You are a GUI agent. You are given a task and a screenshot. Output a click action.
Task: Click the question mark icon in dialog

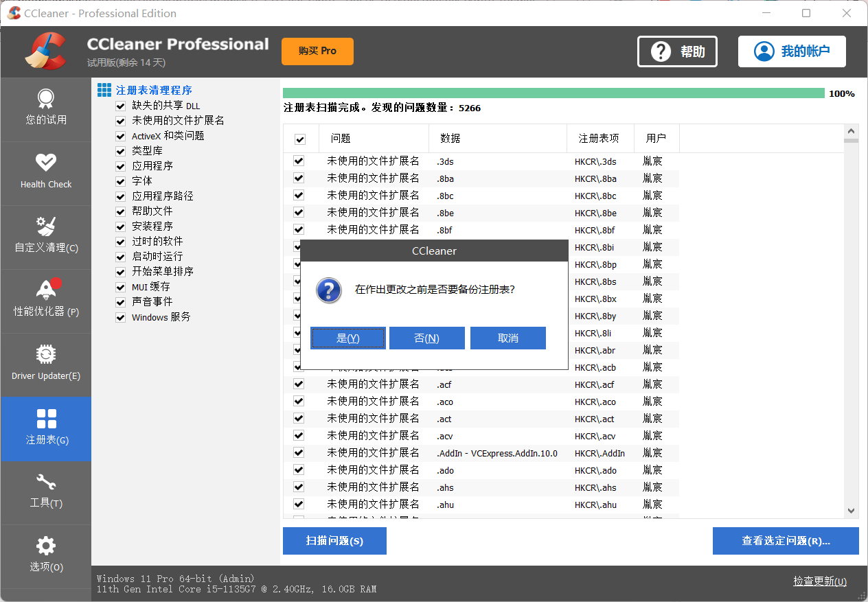point(329,290)
